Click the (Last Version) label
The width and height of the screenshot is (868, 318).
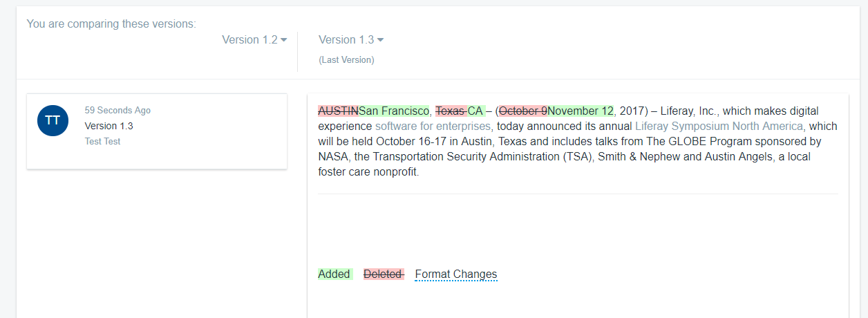coord(346,60)
